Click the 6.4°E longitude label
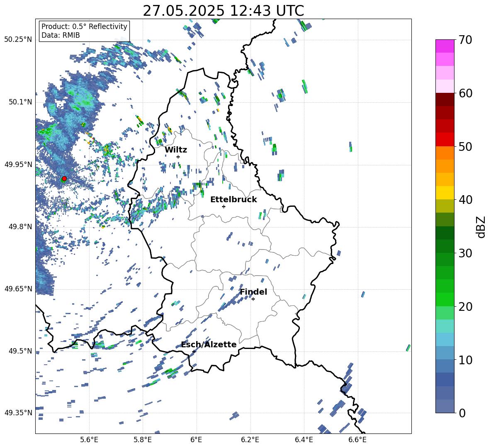Viewport: 491px width, 448px height. (304, 440)
